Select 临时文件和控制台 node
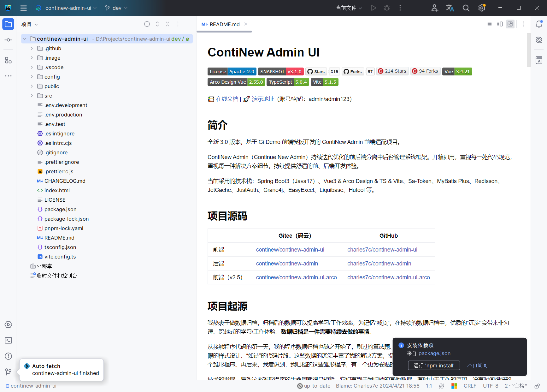The height and width of the screenshot is (392, 547). (x=57, y=276)
